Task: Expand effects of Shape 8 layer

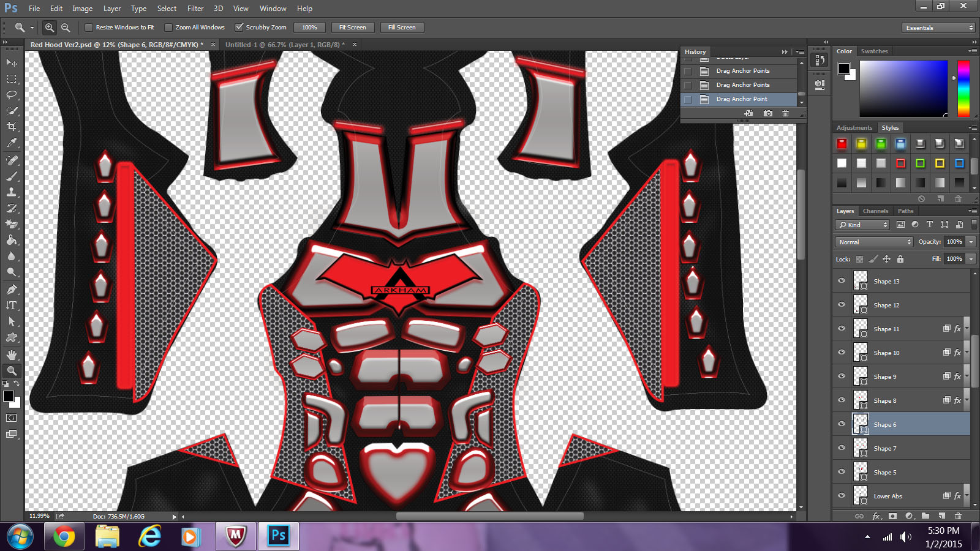Action: [x=967, y=400]
